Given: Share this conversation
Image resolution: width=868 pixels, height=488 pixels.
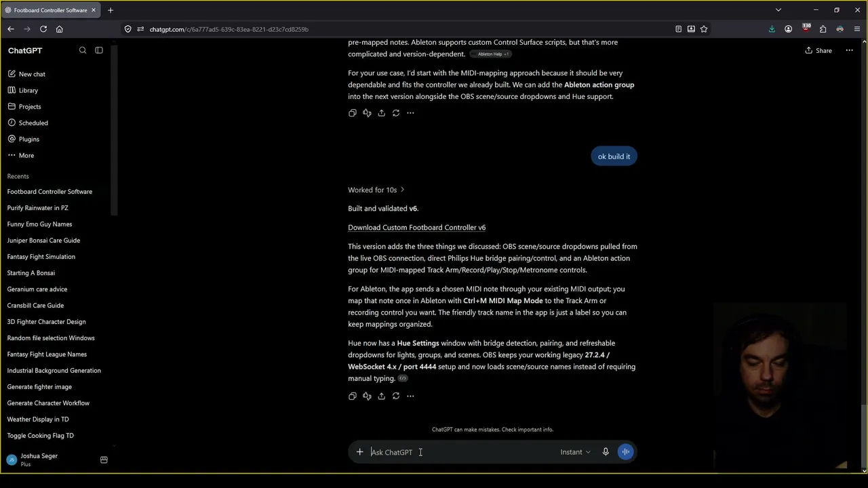Looking at the screenshot, I should [x=818, y=50].
